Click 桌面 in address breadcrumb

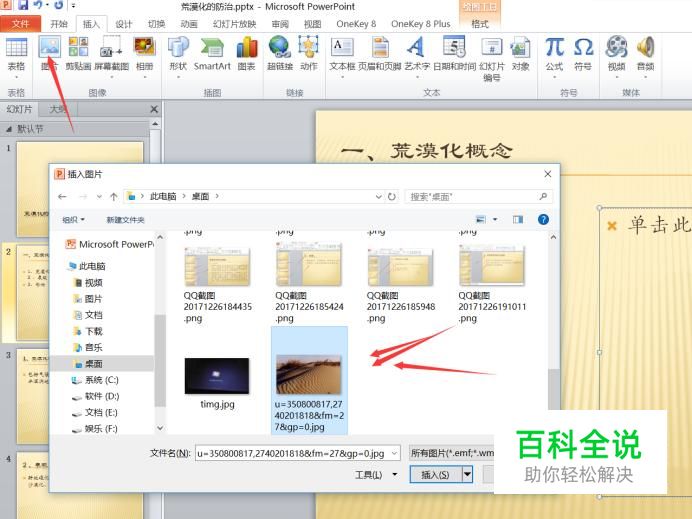point(200,196)
